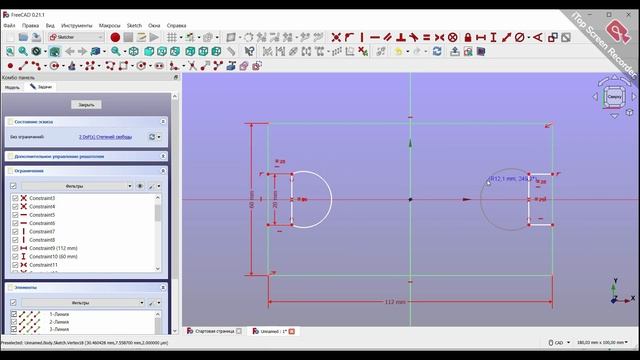Click the create circle tool
The width and height of the screenshot is (640, 360).
pyautogui.click(x=54, y=66)
